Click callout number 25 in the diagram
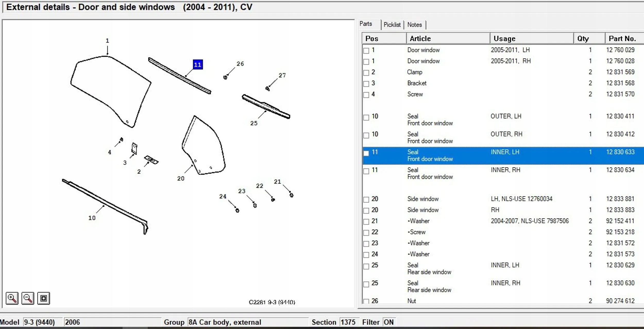This screenshot has height=329, width=644. (x=254, y=123)
